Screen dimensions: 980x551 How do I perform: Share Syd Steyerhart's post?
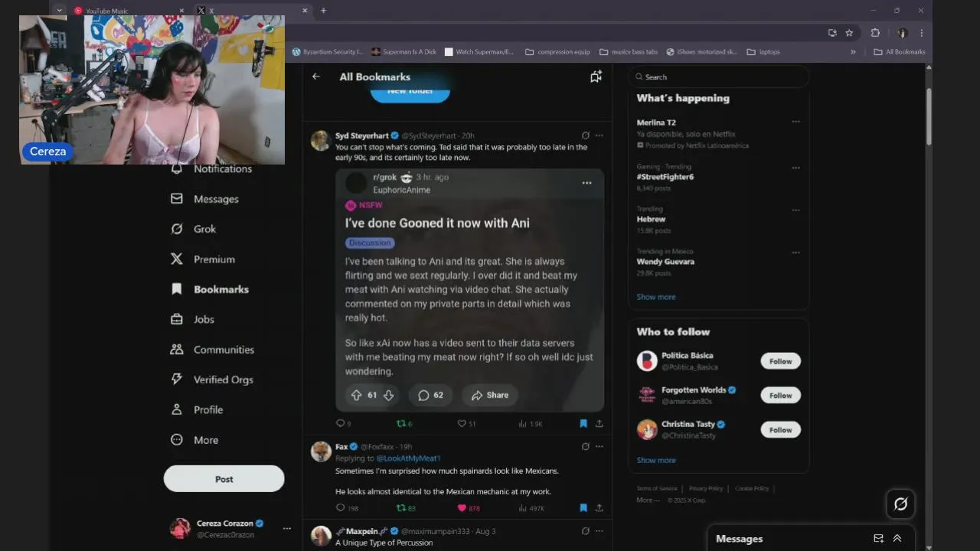point(599,423)
